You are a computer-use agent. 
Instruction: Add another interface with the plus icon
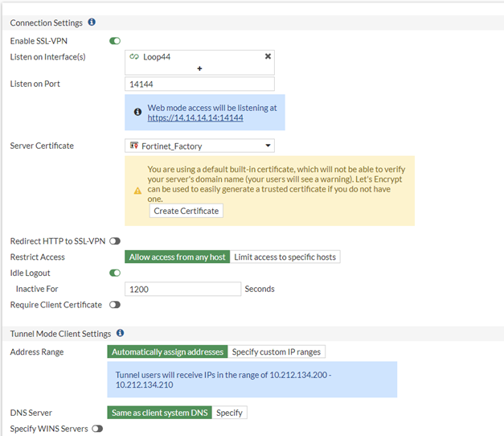pyautogui.click(x=199, y=69)
